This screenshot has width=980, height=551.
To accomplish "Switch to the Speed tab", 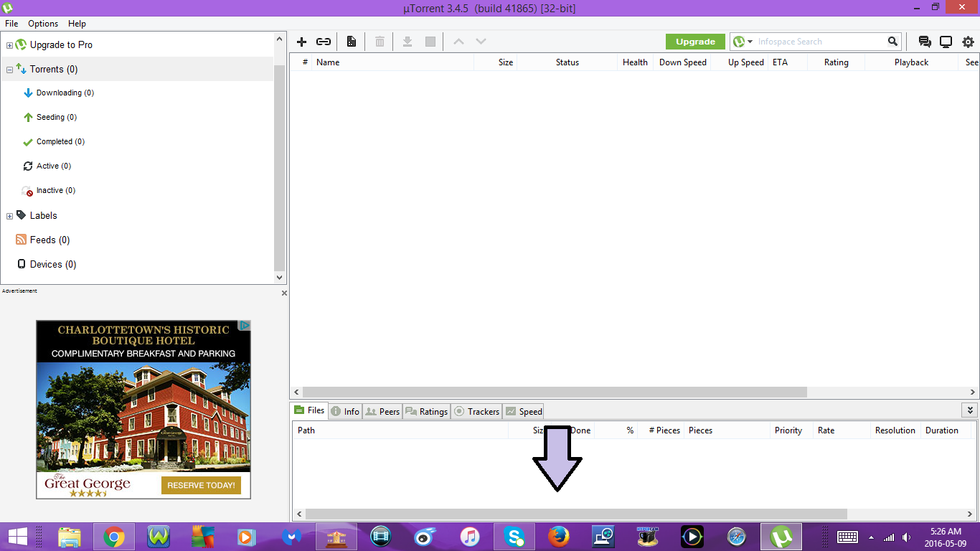I will point(524,411).
